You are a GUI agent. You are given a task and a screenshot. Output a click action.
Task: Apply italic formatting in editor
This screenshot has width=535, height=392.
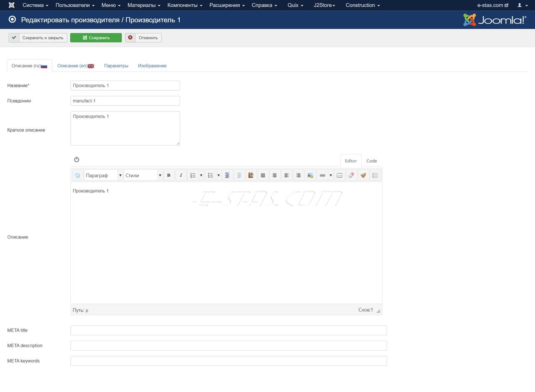pyautogui.click(x=181, y=175)
